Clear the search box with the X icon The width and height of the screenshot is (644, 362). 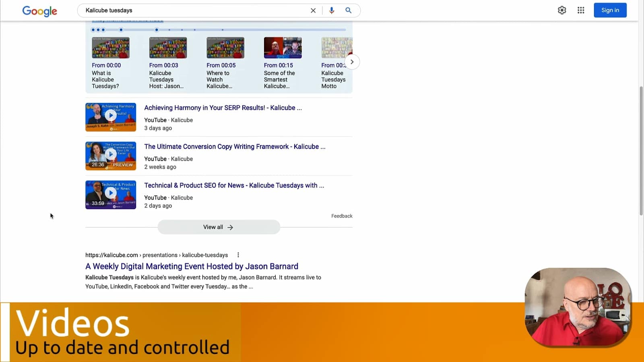[x=313, y=10]
